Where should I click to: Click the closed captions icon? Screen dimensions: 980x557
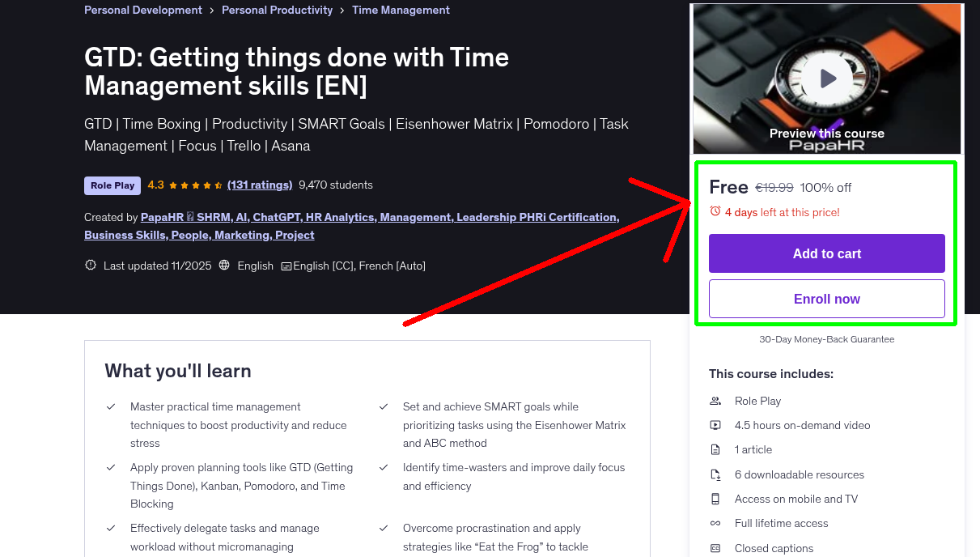point(715,548)
